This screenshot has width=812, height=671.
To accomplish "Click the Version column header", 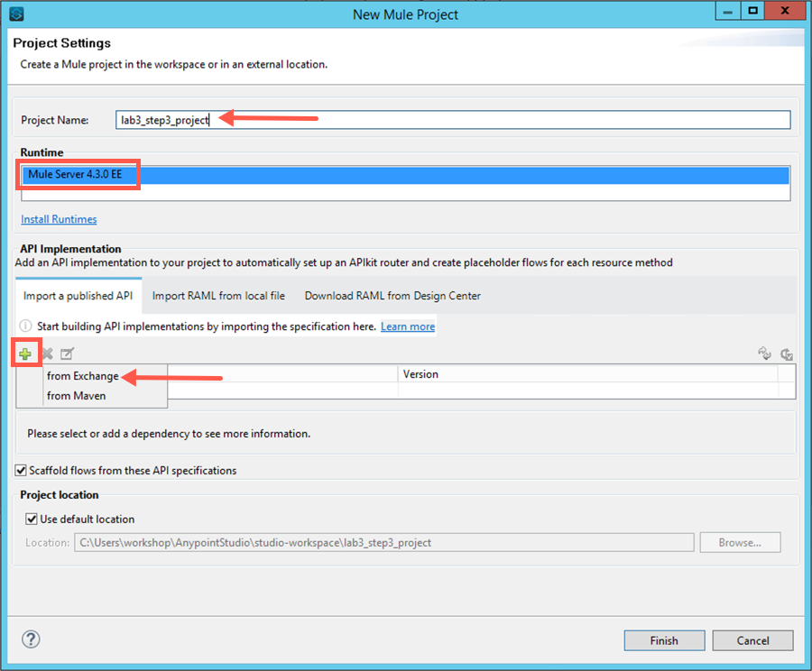I will pos(587,373).
